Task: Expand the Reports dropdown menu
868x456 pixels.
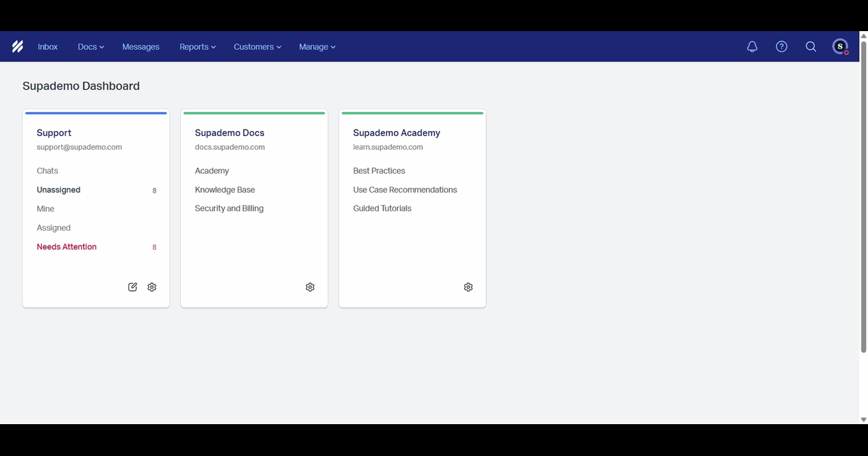Action: point(198,47)
